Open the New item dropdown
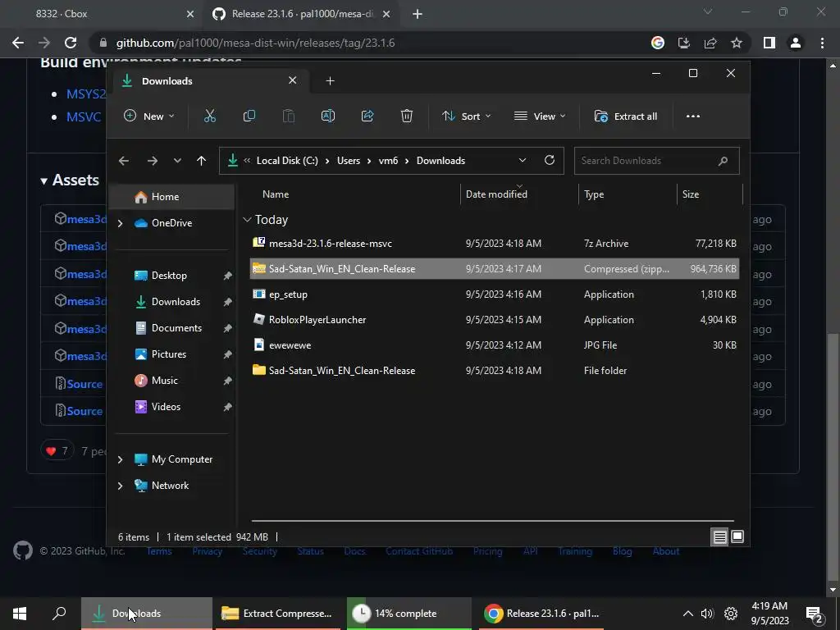840x630 pixels. (149, 116)
